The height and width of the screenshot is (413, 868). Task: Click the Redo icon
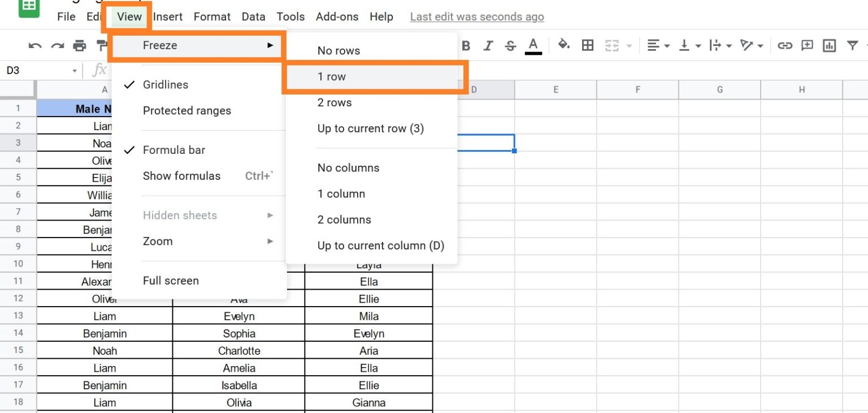[57, 45]
